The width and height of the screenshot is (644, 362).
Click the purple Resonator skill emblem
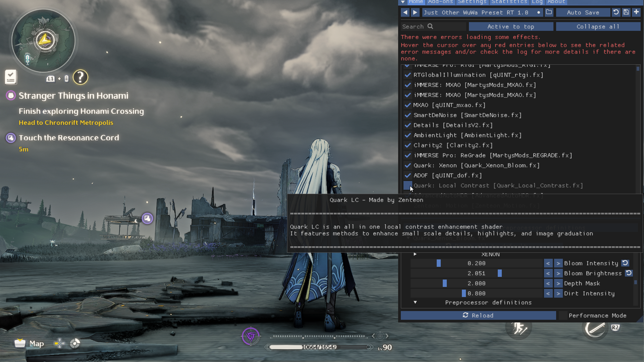point(251,336)
